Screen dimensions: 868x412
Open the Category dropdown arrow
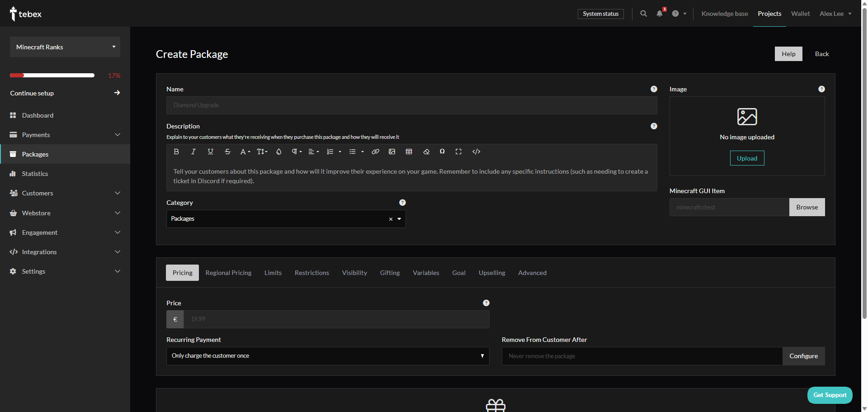tap(399, 219)
